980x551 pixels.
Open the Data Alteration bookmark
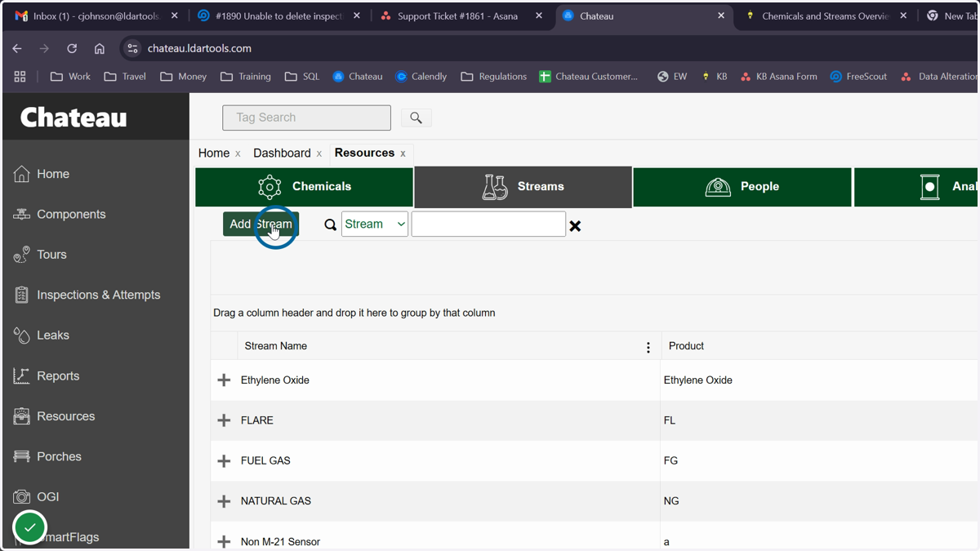[x=938, y=76]
